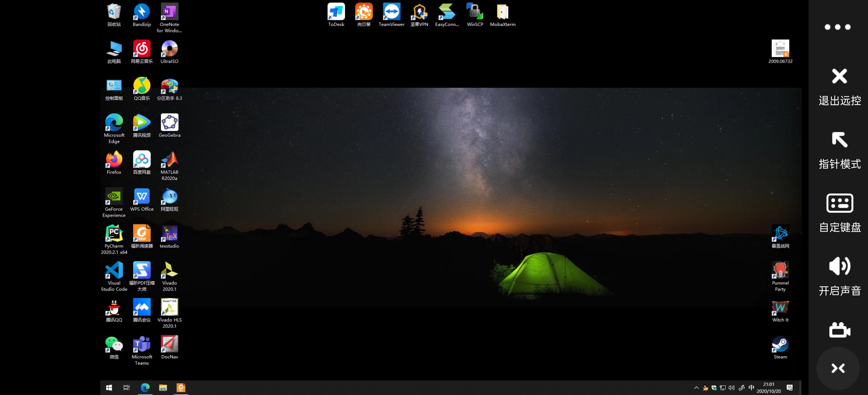Image resolution: width=868 pixels, height=395 pixels.
Task: Open Visual Studio Code shortcut
Action: [114, 276]
